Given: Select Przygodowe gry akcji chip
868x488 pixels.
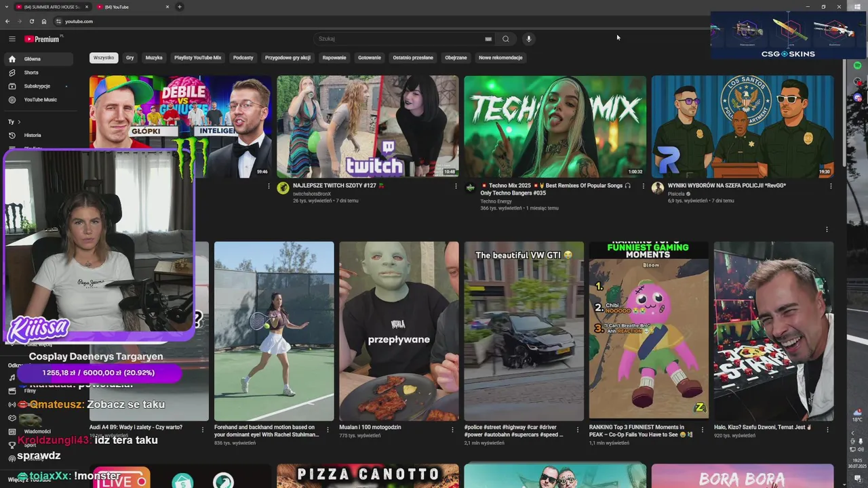Looking at the screenshot, I should pos(288,58).
